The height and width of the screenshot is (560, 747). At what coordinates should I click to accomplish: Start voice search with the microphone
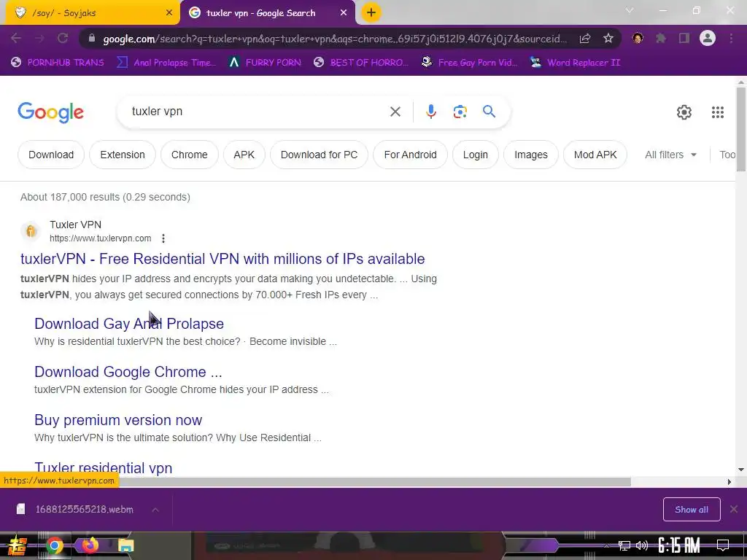pos(431,112)
